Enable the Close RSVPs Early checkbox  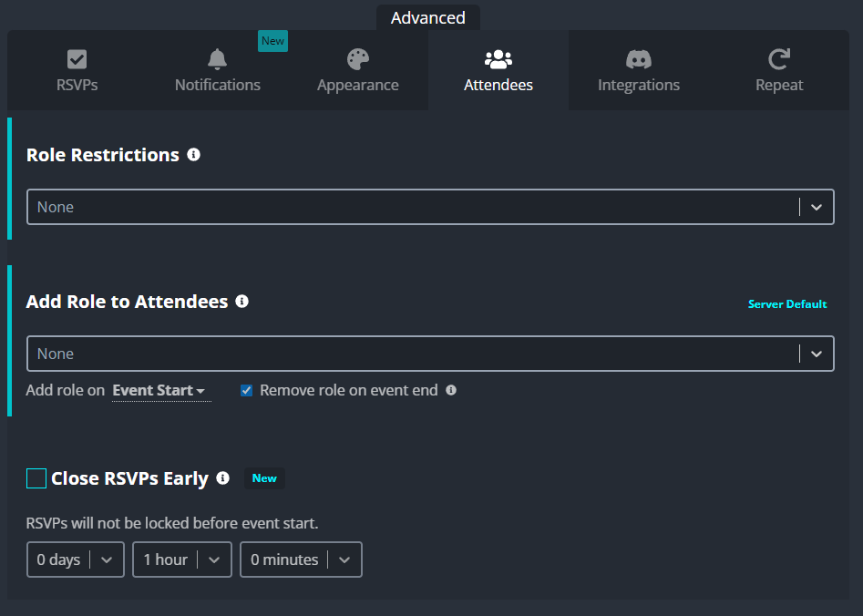[x=36, y=478]
